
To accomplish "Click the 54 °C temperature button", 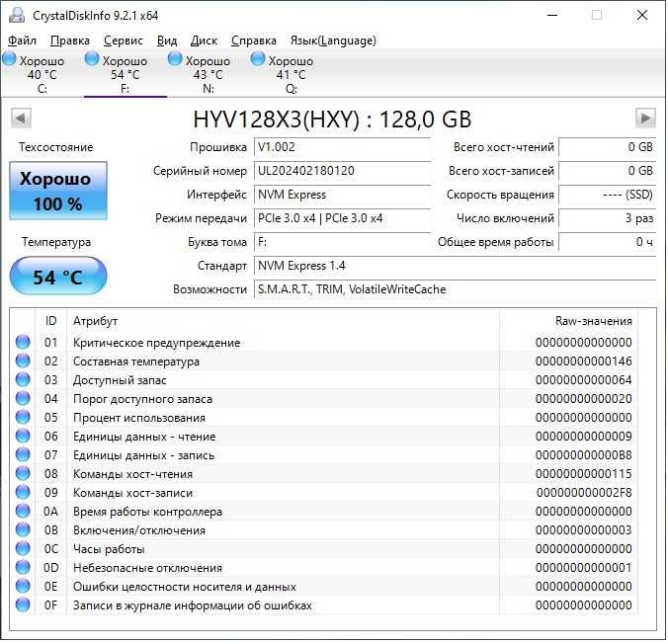I will pyautogui.click(x=58, y=276).
